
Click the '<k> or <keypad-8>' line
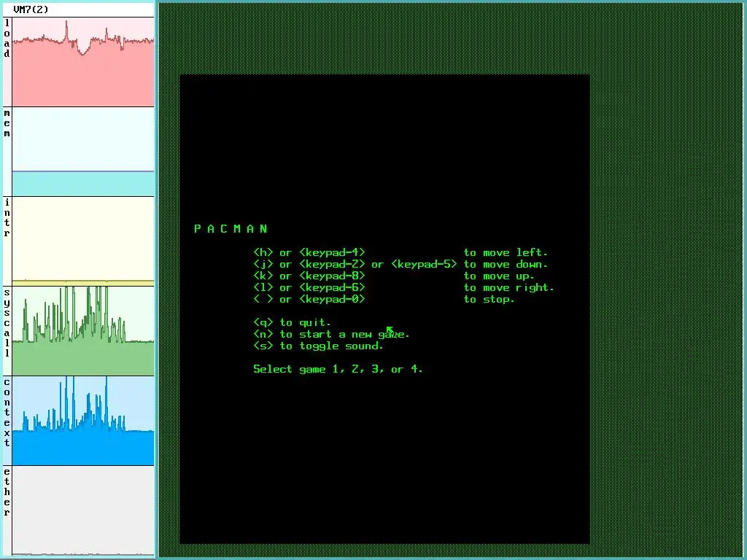pyautogui.click(x=309, y=276)
